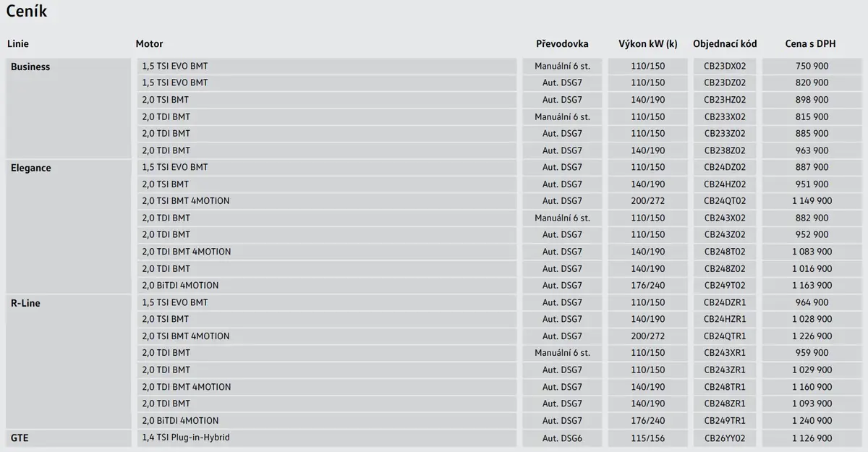Click the Objednací kód column header
Image resolution: width=868 pixels, height=452 pixels.
click(x=725, y=44)
